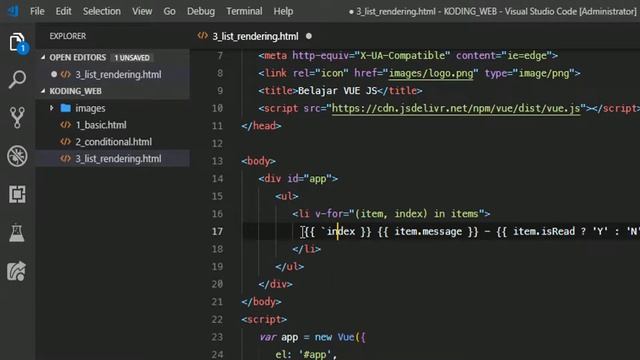
Task: Open the Selection menu
Action: pyautogui.click(x=102, y=11)
